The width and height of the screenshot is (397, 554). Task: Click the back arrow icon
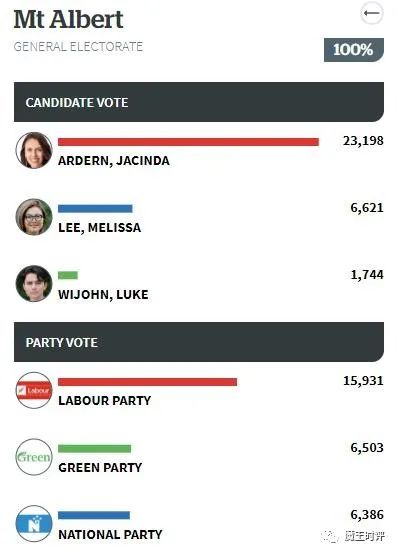[x=372, y=13]
